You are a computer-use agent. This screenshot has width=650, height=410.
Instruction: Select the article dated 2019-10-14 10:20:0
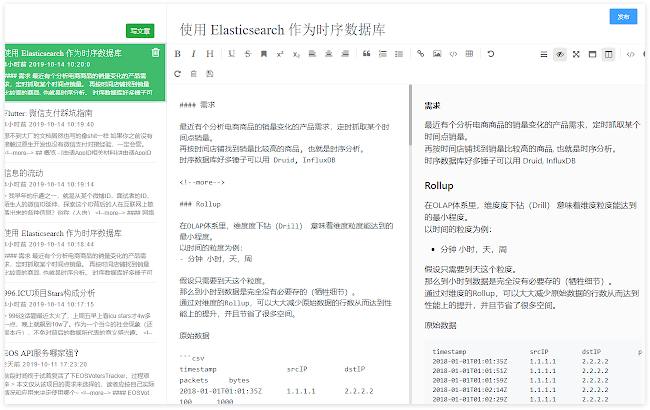pyautogui.click(x=85, y=73)
